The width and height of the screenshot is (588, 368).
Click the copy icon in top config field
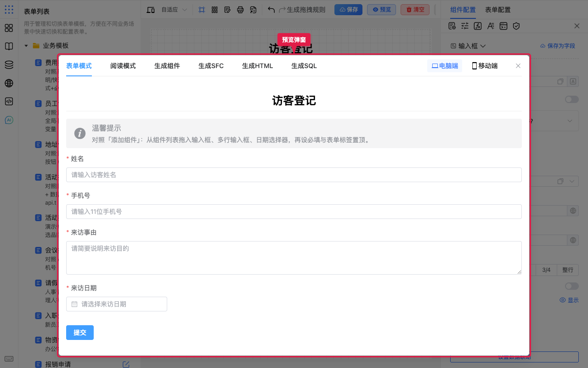(x=560, y=81)
